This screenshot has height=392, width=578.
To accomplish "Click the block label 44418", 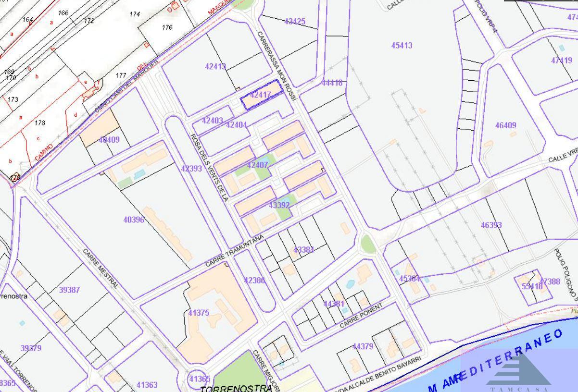I will pyautogui.click(x=332, y=83).
